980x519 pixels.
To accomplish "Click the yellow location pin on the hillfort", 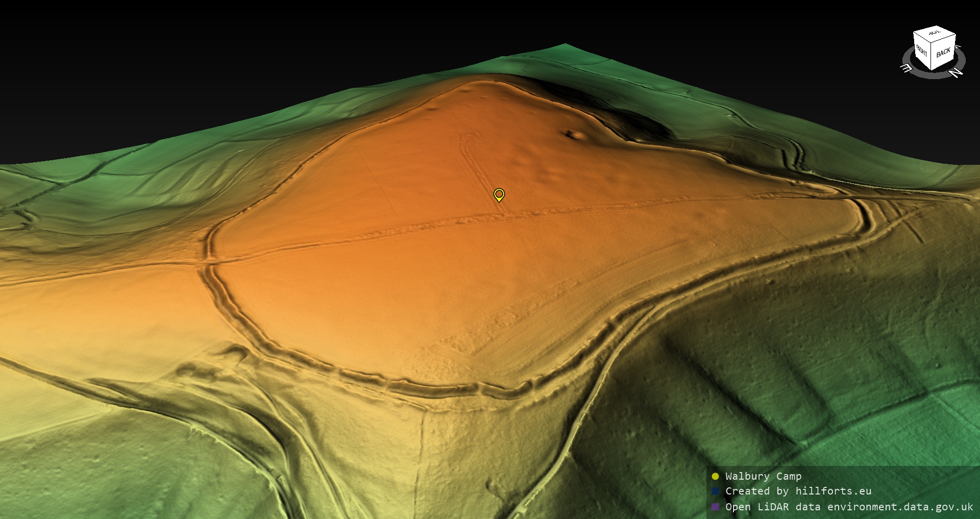I will click(x=499, y=195).
